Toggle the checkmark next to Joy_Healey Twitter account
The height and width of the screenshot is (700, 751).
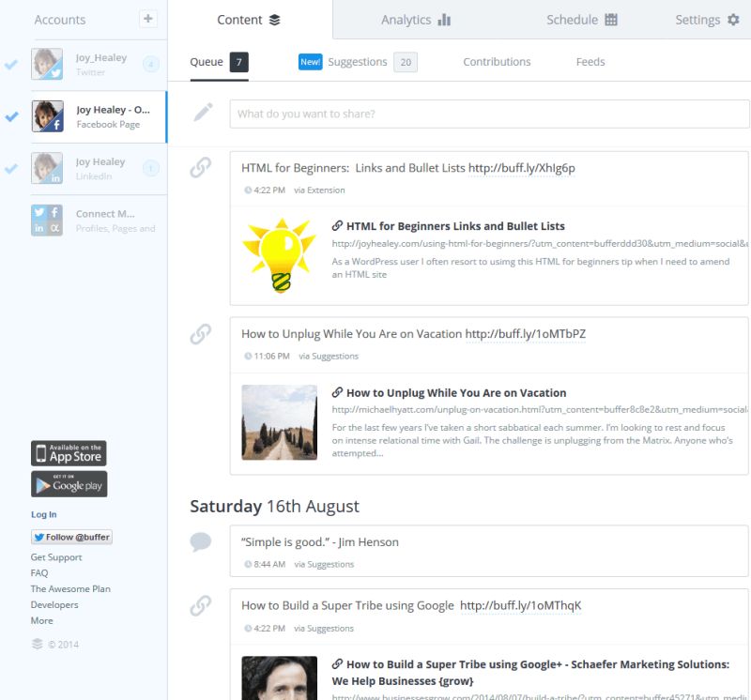(11, 66)
